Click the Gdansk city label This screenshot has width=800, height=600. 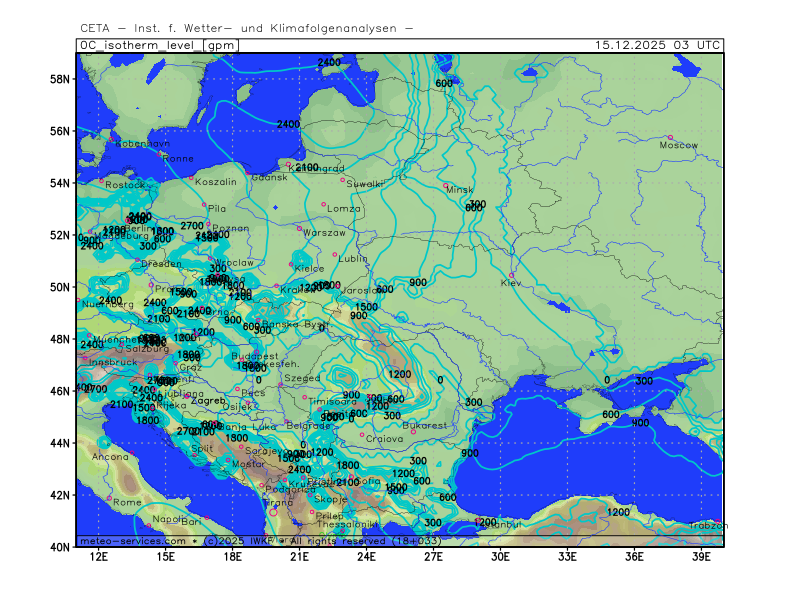pos(269,177)
